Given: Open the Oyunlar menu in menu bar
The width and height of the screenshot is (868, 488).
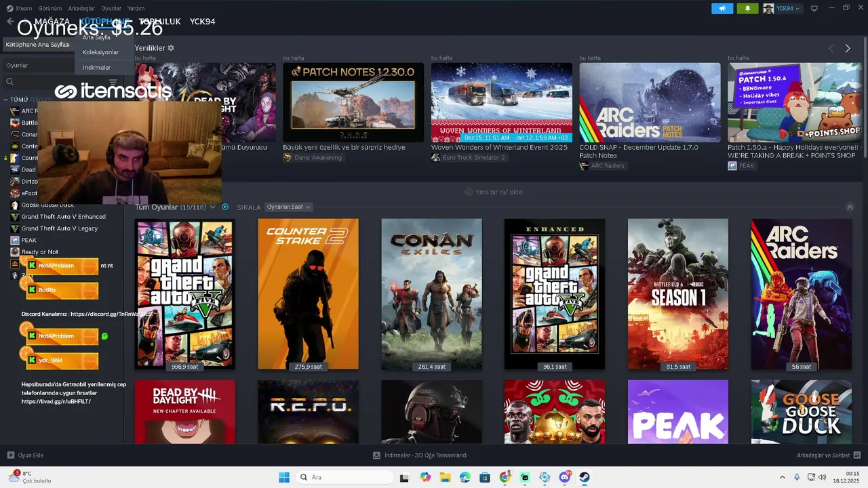Looking at the screenshot, I should [111, 9].
